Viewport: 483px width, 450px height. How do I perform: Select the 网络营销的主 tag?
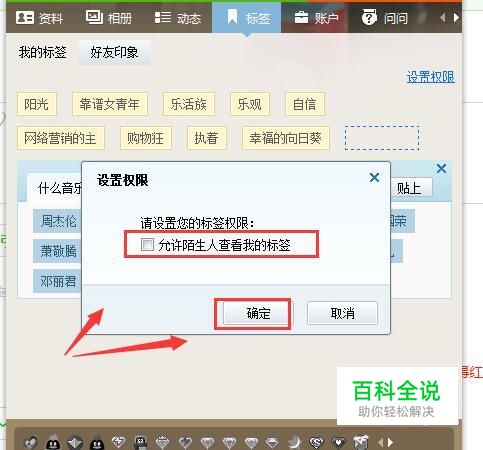(61, 138)
